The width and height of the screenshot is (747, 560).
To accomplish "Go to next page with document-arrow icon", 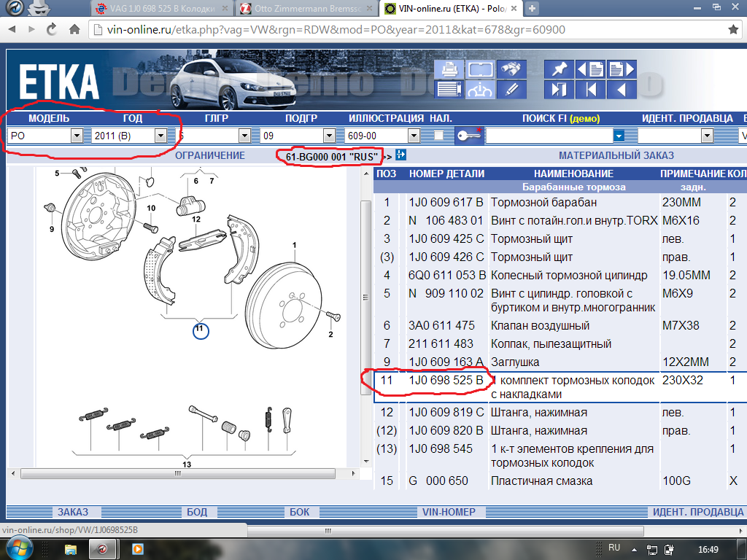I will point(621,70).
